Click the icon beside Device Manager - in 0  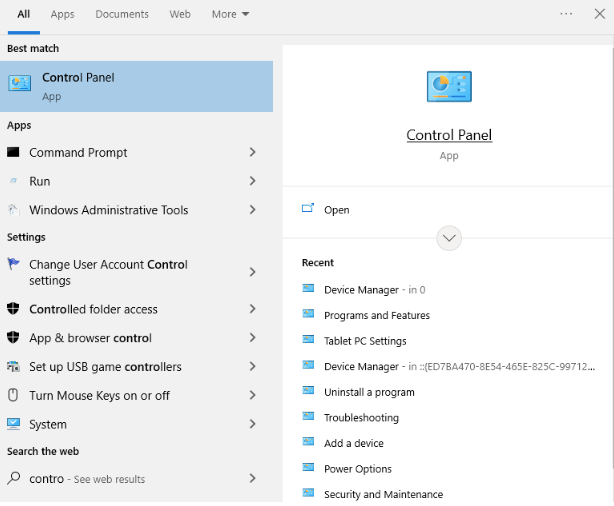(x=308, y=289)
